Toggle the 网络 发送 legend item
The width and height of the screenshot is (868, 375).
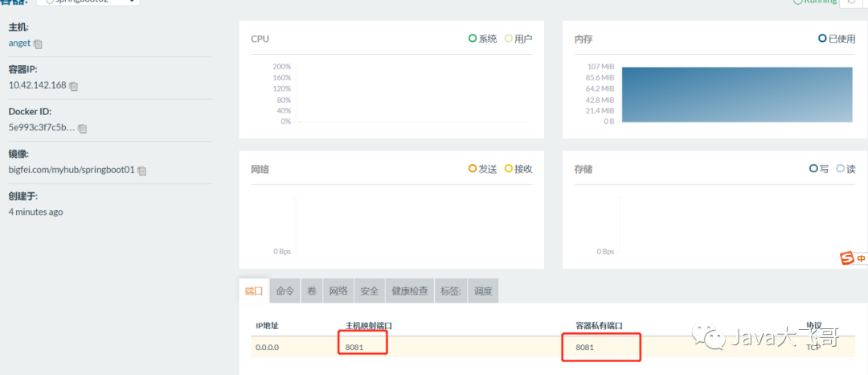tap(483, 169)
